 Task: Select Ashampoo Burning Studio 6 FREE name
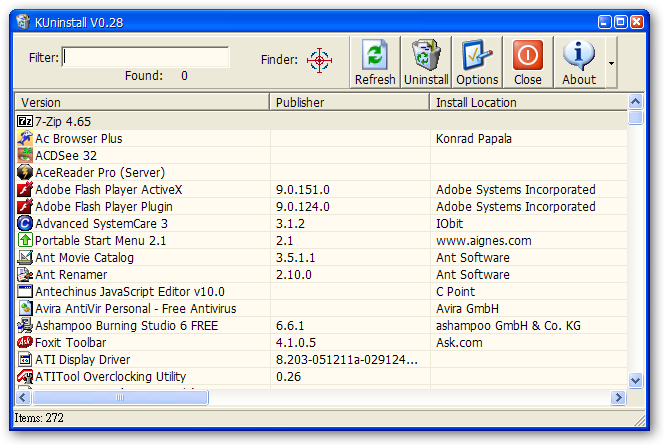127,325
